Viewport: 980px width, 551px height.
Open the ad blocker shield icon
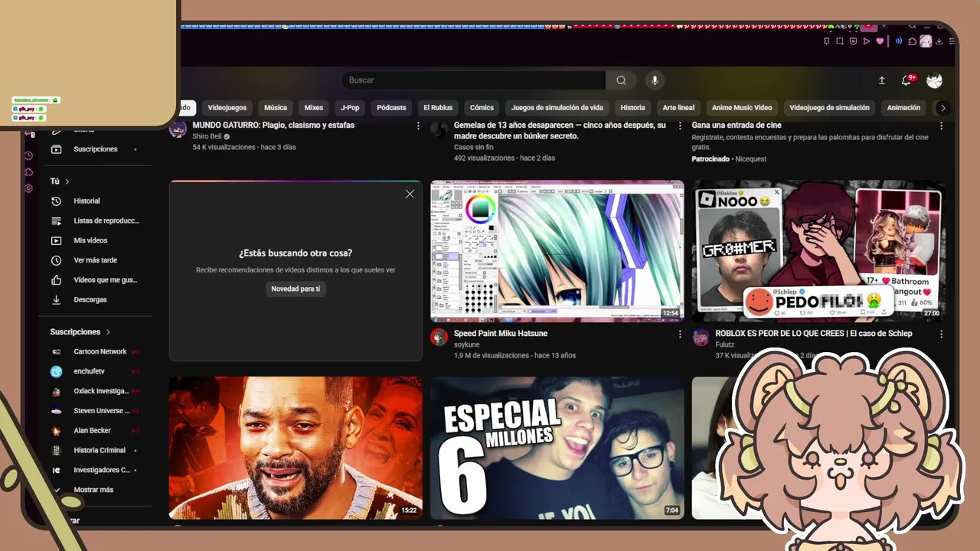click(853, 41)
